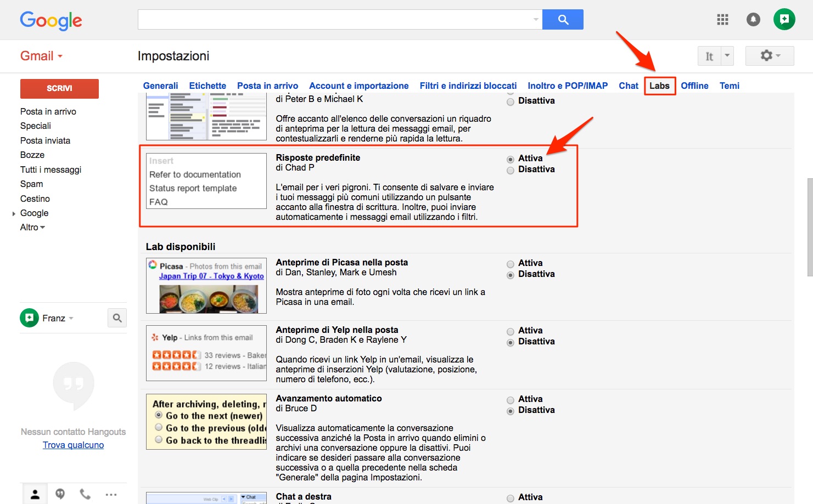Click the Hangouts search magnifier button
The width and height of the screenshot is (813, 504).
click(x=117, y=318)
